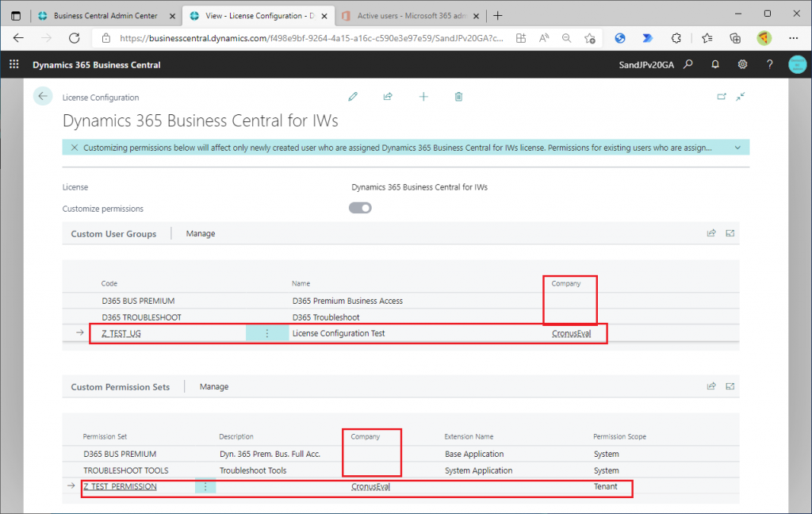The image size is (812, 514).
Task: Show more options for Z_TEST_UG row
Action: pos(267,333)
